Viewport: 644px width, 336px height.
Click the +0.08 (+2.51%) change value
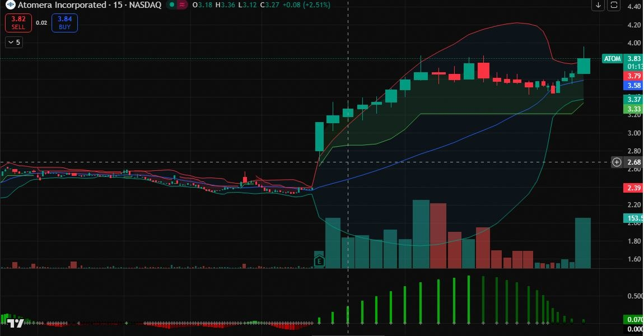pos(306,5)
